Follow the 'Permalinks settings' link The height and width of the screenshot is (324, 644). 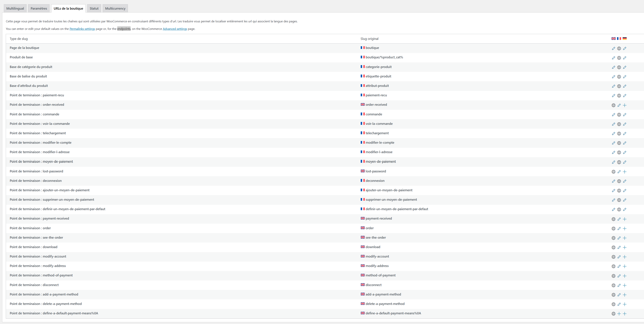(x=82, y=29)
